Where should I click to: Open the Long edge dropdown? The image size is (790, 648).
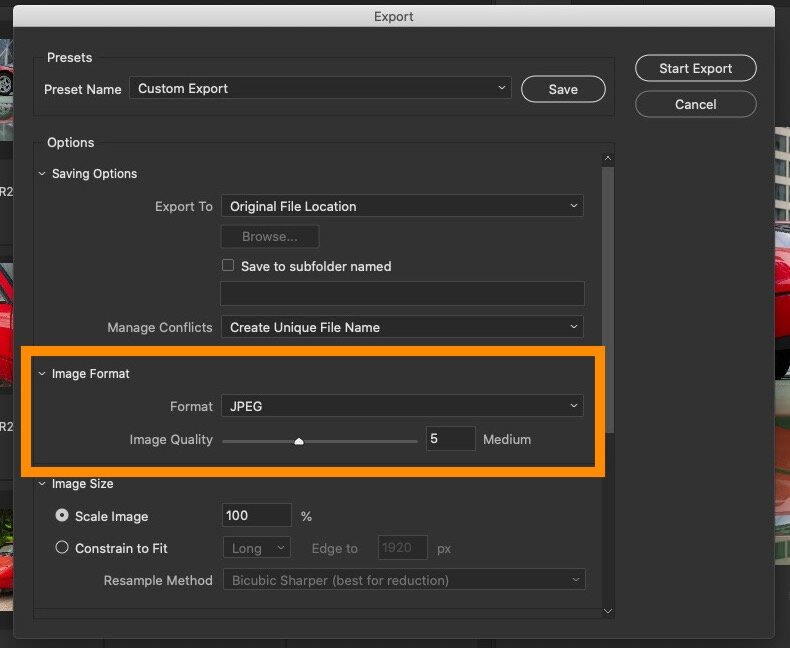(256, 548)
